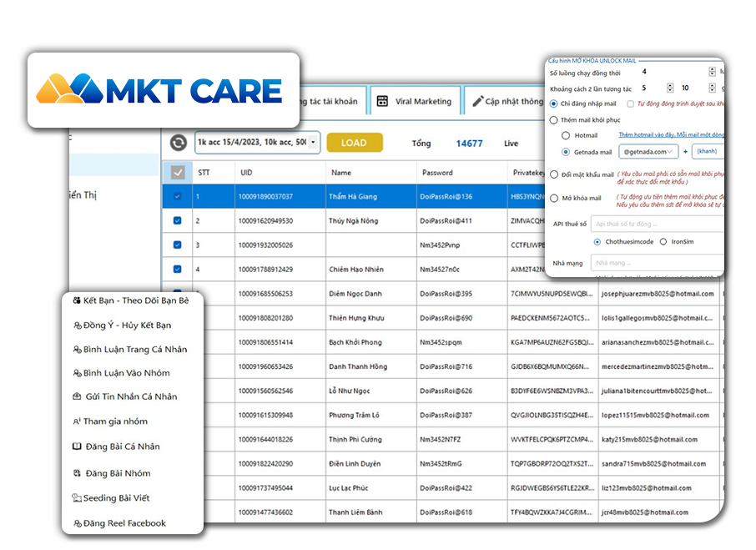
Task: Click the circular refresh icon beside account list
Action: 178,143
